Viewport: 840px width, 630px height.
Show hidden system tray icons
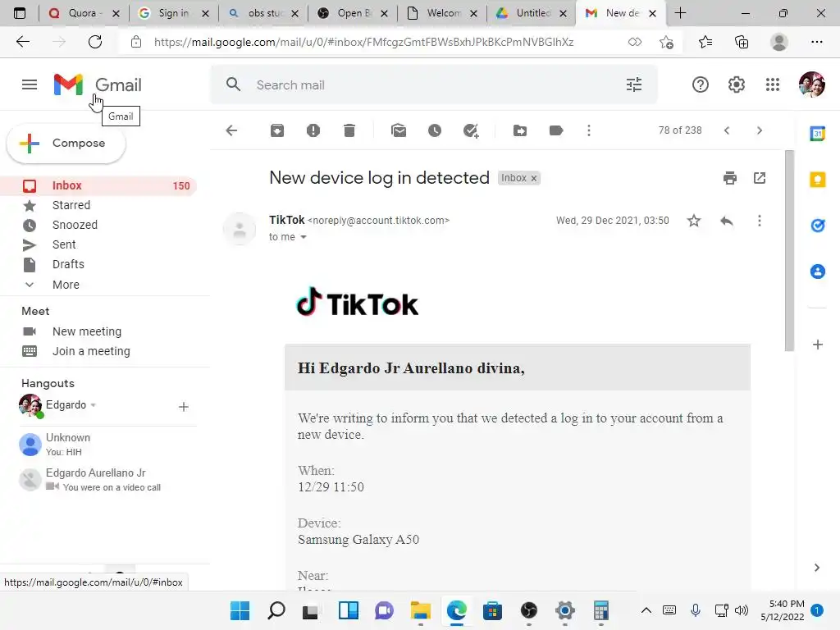coord(646,610)
